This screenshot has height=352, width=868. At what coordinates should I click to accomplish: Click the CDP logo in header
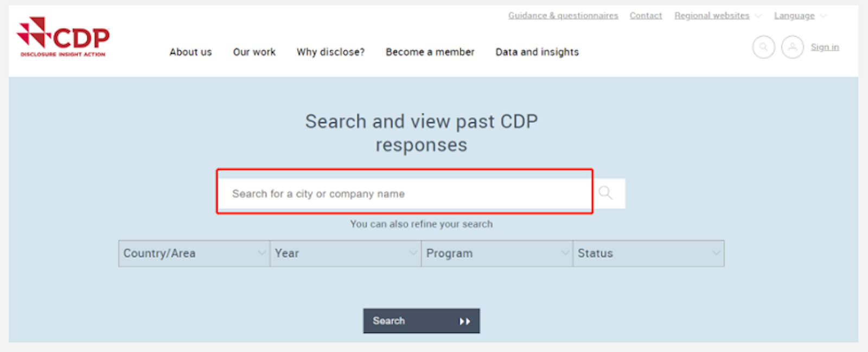63,37
